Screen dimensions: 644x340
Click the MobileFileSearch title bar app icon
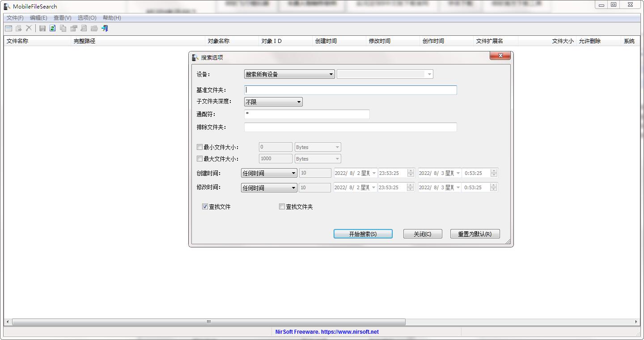(x=7, y=6)
